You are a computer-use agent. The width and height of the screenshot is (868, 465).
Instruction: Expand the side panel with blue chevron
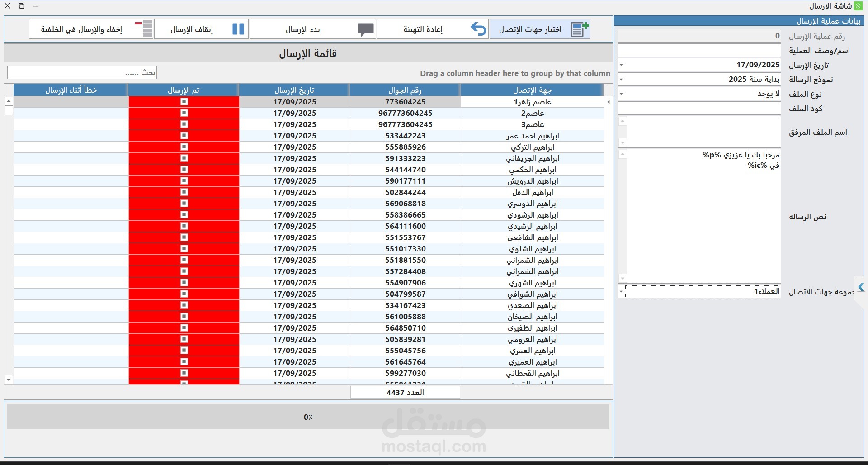(x=861, y=287)
